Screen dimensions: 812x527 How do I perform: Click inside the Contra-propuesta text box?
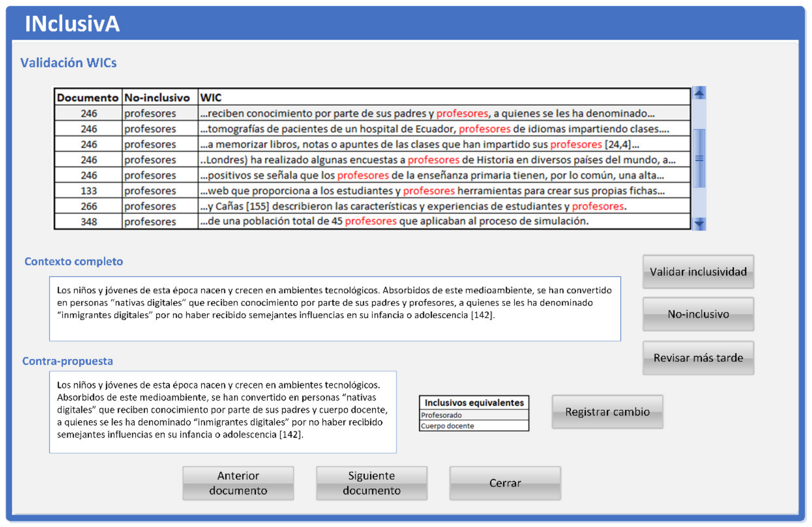222,412
